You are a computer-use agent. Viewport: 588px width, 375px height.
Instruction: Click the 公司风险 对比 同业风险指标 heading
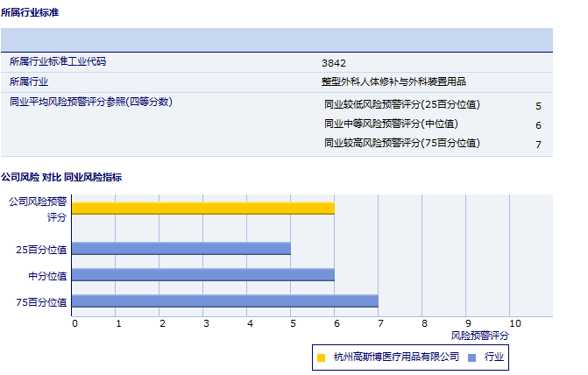click(61, 177)
